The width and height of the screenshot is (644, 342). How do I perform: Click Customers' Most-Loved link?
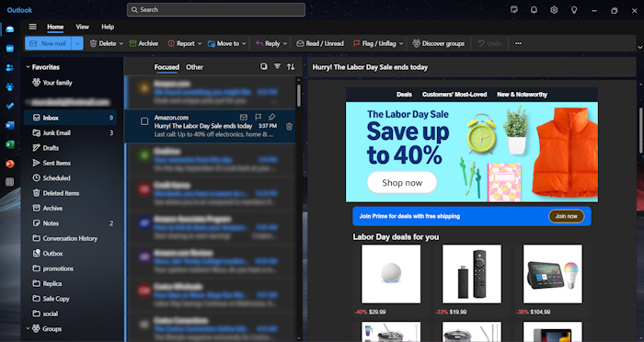click(454, 95)
